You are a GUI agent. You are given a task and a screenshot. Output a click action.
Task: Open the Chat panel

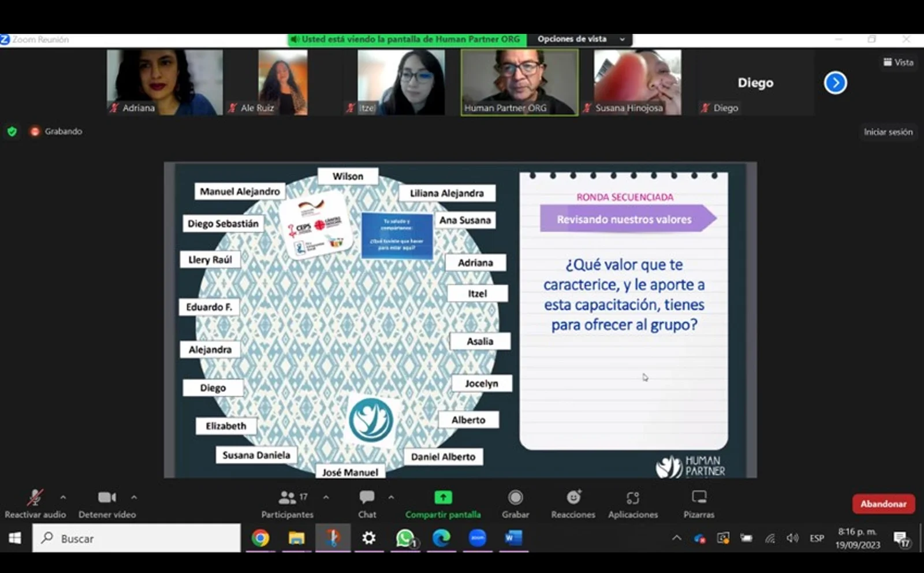point(367,503)
